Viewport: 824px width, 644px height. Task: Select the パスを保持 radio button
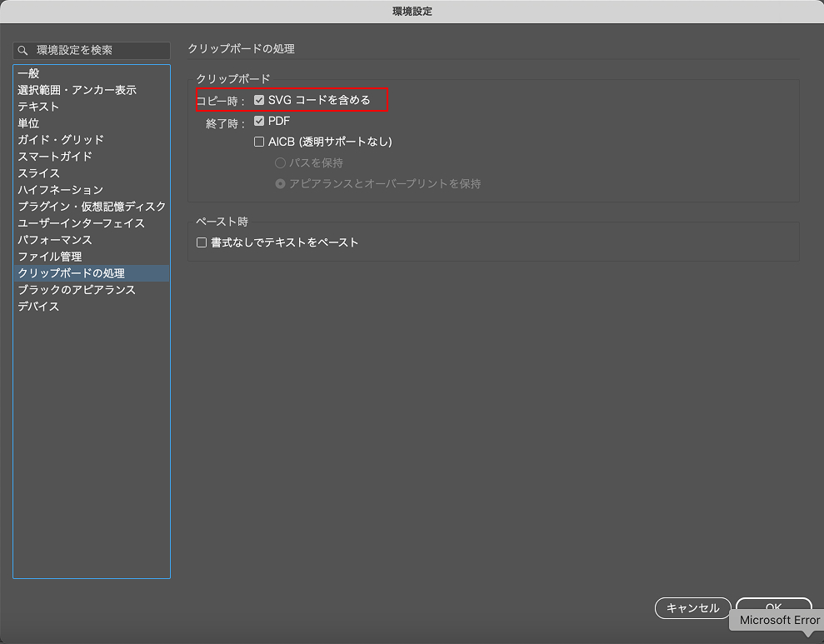click(280, 162)
